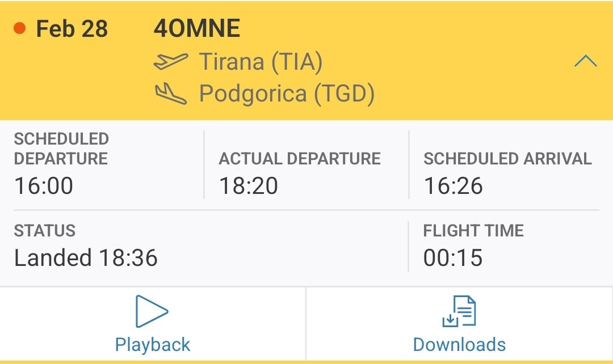Click the flight time 00:15 value
Viewport: 613px width, 364px height.
point(453,258)
